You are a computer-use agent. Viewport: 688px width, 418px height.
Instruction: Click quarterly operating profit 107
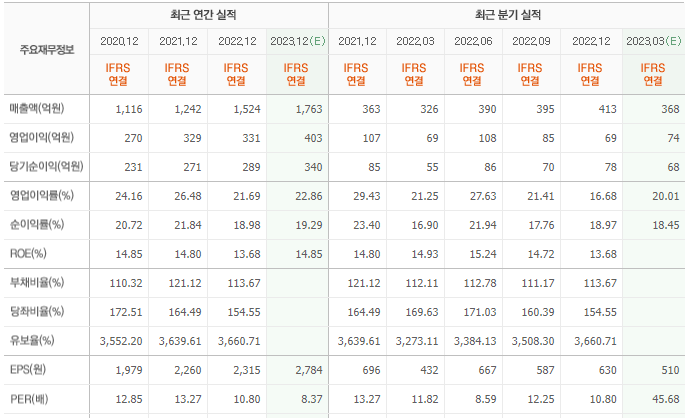click(x=371, y=138)
